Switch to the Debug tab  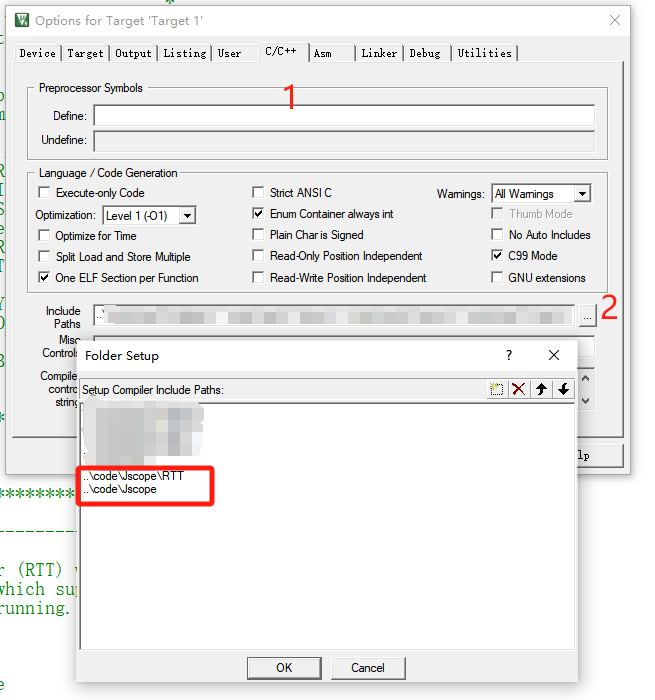point(425,53)
